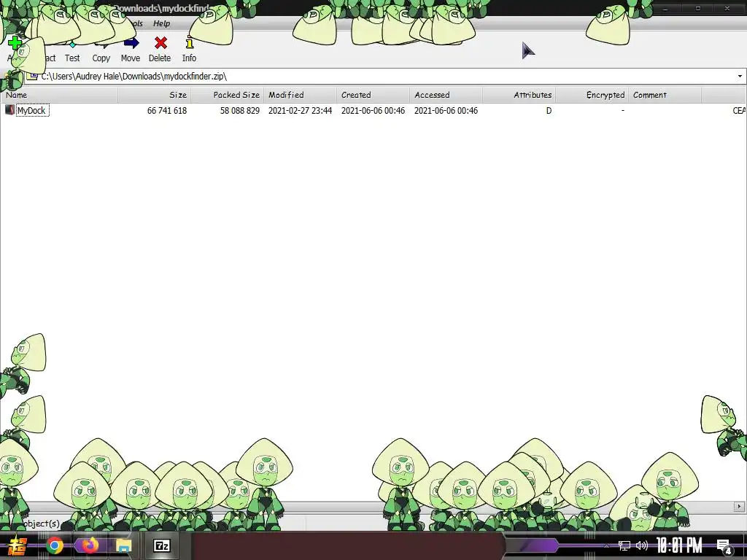Click the MyDock folder icon
The height and width of the screenshot is (560, 747).
coord(9,110)
